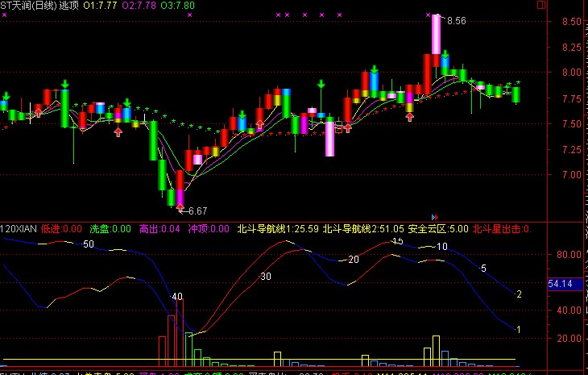Select the 北斗导航线2:51.05 legend
The image size is (588, 375).
click(362, 229)
